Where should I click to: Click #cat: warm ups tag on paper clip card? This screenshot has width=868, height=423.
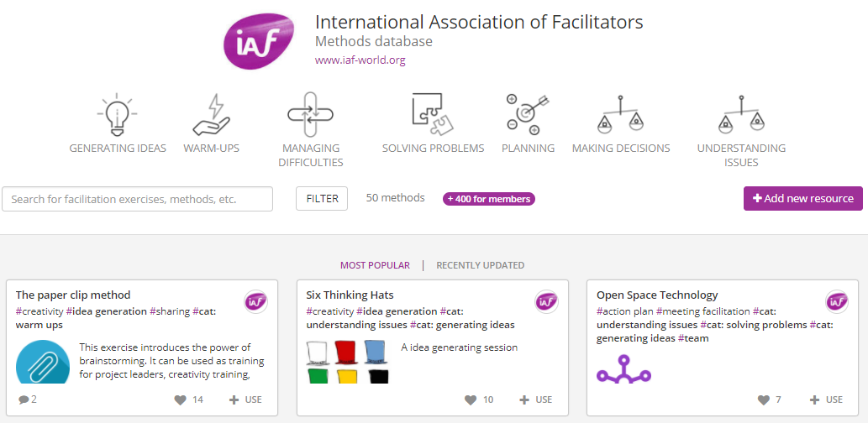[116, 318]
